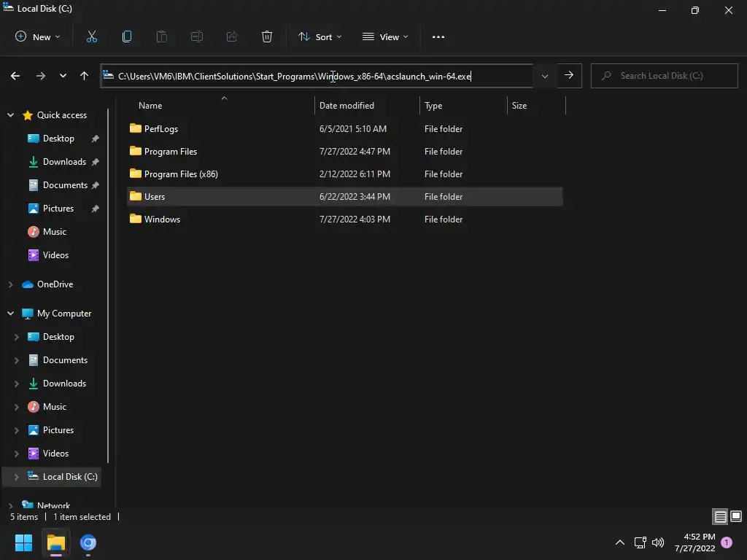Select OneDrive in navigation pane

point(55,284)
